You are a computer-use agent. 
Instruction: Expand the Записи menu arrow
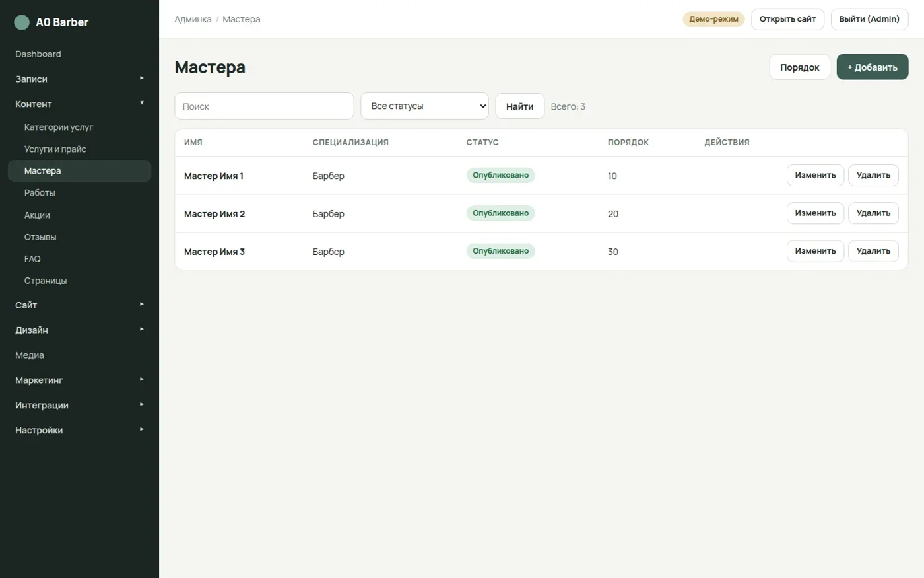click(141, 78)
